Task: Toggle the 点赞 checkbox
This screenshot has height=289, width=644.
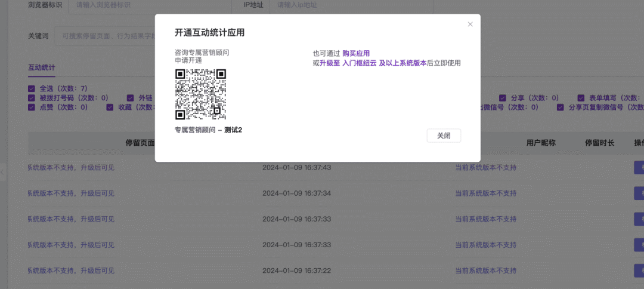Action: click(32, 107)
